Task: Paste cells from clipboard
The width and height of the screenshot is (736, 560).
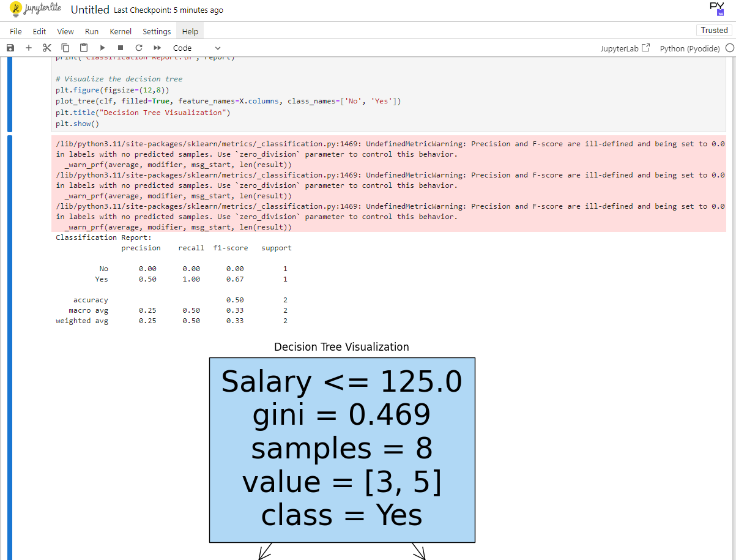Action: pyautogui.click(x=84, y=47)
